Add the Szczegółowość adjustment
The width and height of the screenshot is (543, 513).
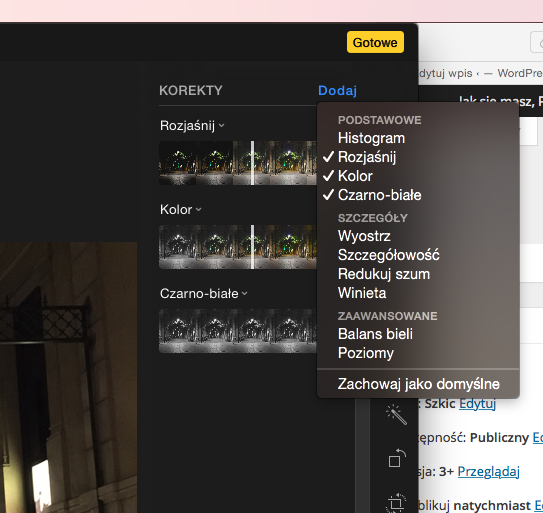(x=418, y=255)
